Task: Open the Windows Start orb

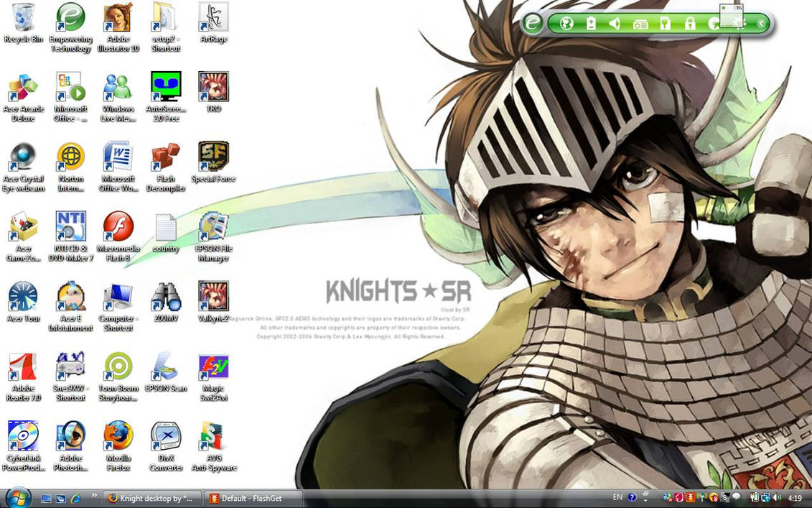Action: (19, 498)
